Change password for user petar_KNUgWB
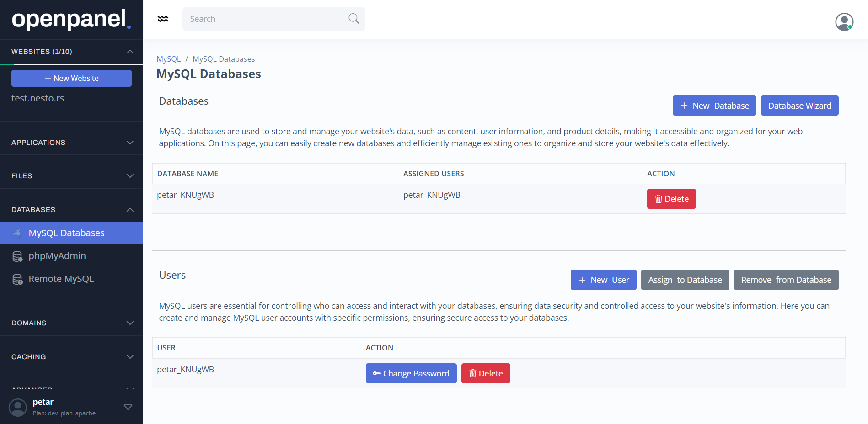 click(411, 373)
